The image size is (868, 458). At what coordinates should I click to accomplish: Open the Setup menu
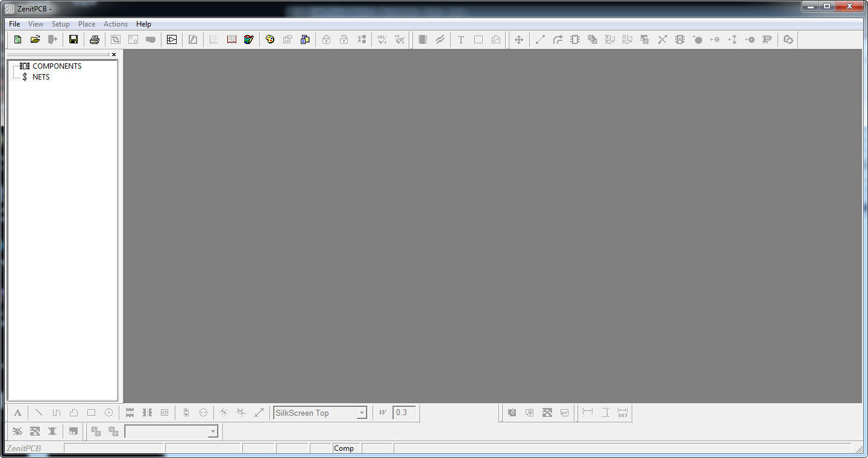pos(60,24)
